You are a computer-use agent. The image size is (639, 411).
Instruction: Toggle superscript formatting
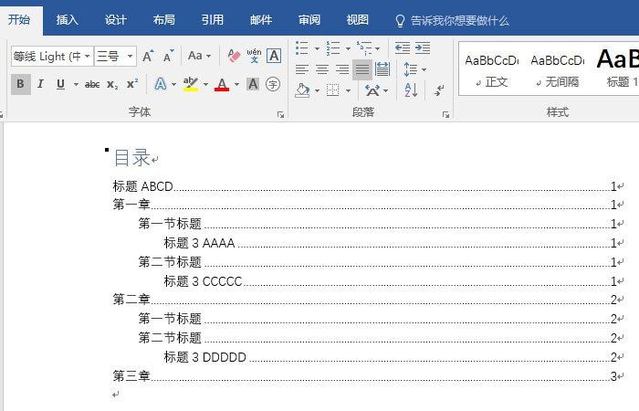coord(132,84)
